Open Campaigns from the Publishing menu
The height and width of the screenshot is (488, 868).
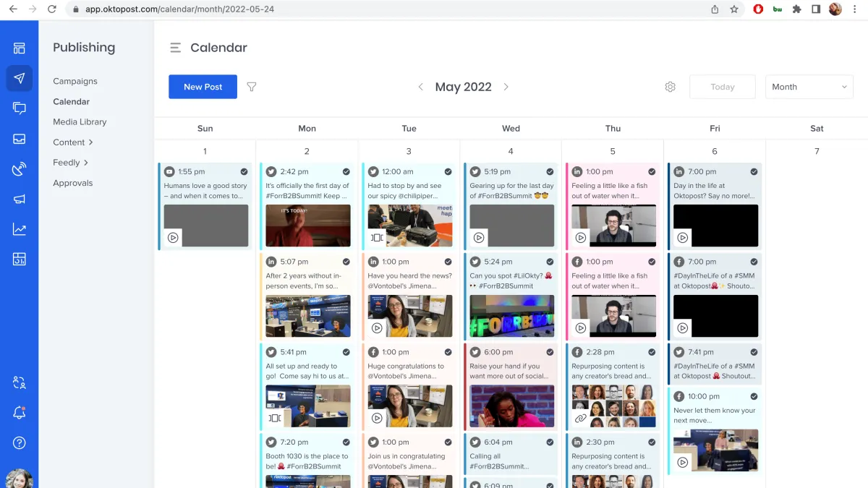tap(75, 81)
